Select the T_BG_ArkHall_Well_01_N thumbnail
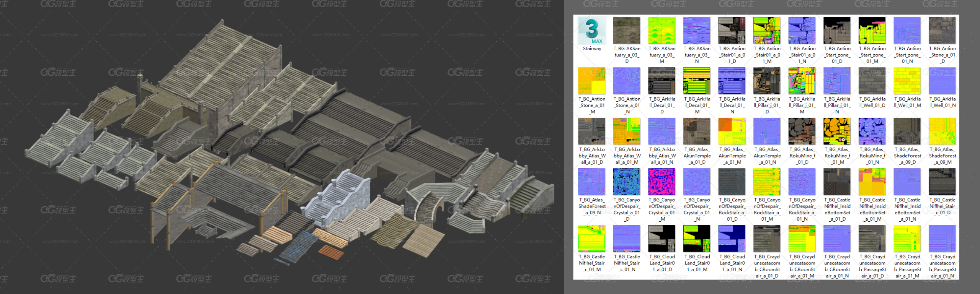The width and height of the screenshot is (980, 294). 942,81
